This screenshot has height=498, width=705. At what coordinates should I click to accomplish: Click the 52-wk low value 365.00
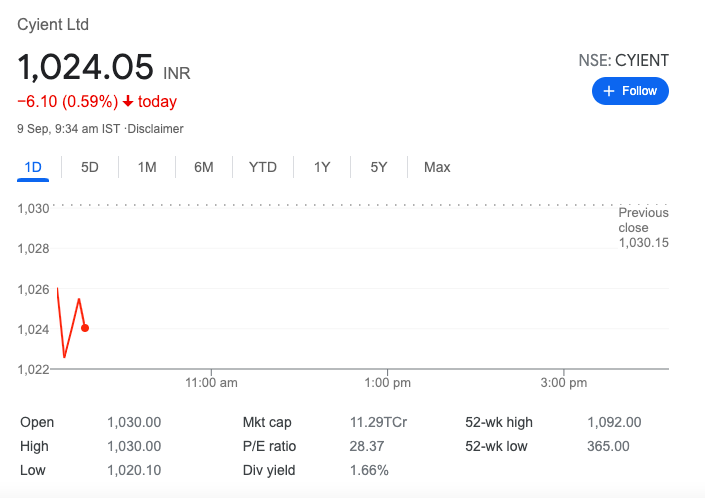pos(608,446)
